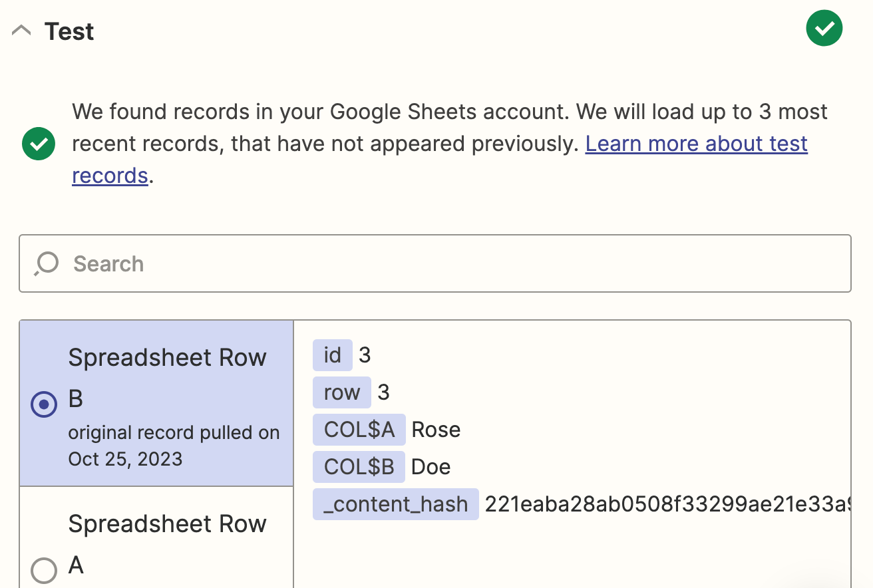Click the Test section heading text

(x=69, y=31)
